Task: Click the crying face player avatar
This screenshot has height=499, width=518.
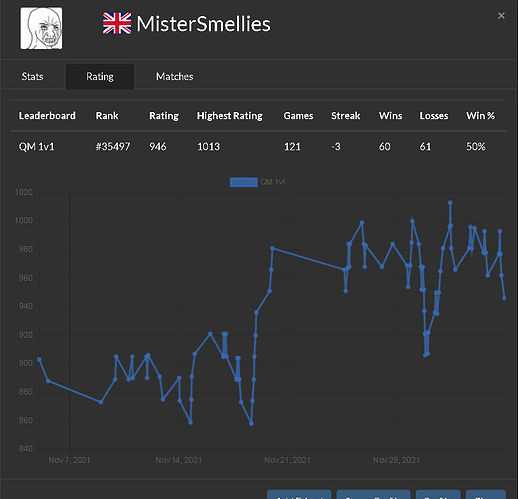Action: click(41, 28)
